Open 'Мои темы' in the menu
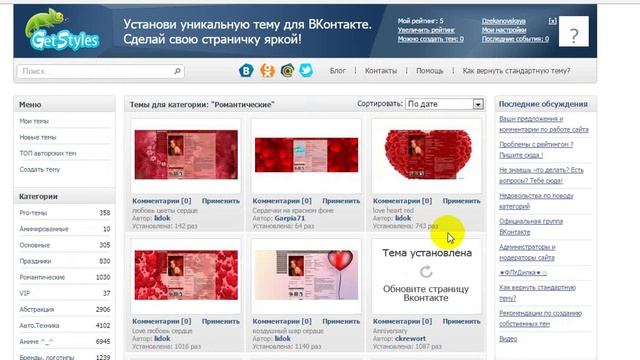640x360 pixels. point(34,121)
